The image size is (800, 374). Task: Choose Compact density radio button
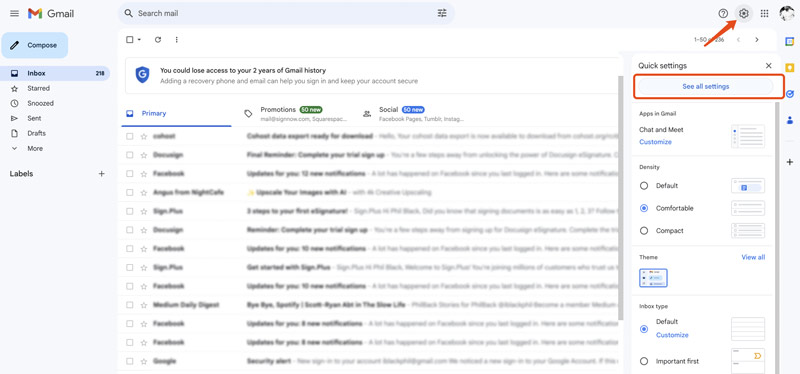(x=644, y=231)
